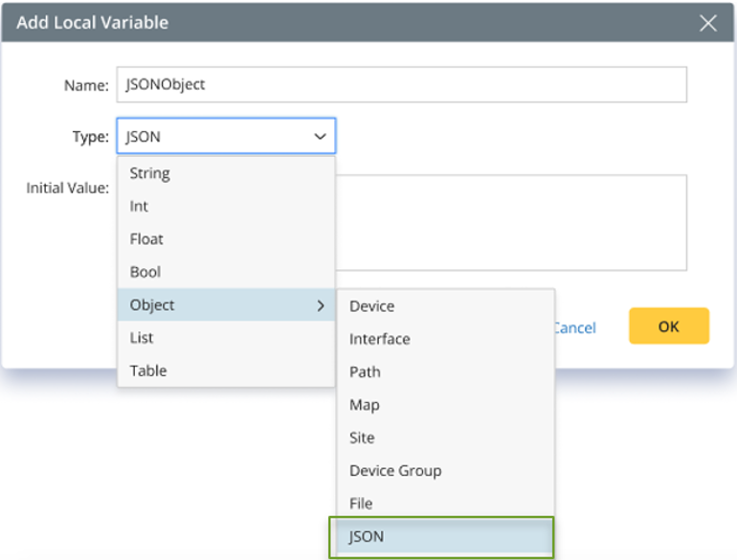737x560 pixels.
Task: Select File object type
Action: tap(361, 504)
